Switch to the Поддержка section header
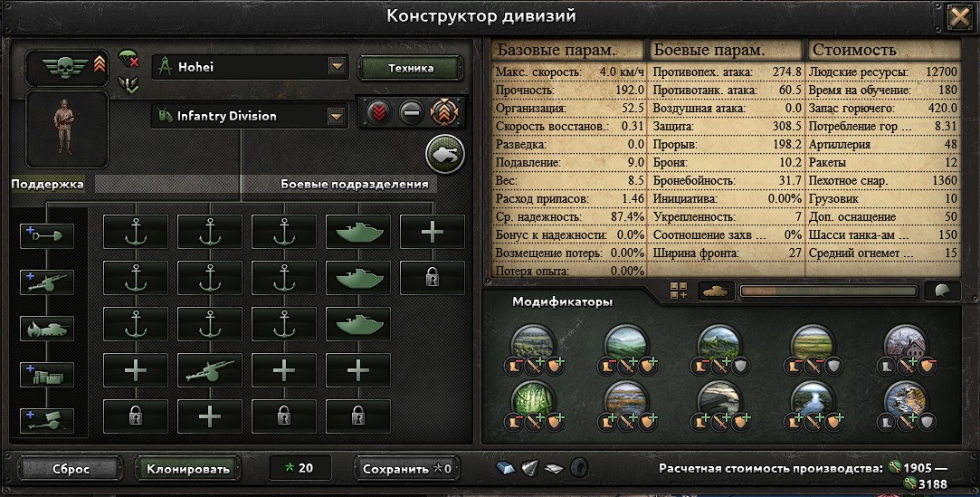Image resolution: width=980 pixels, height=497 pixels. pos(47,184)
